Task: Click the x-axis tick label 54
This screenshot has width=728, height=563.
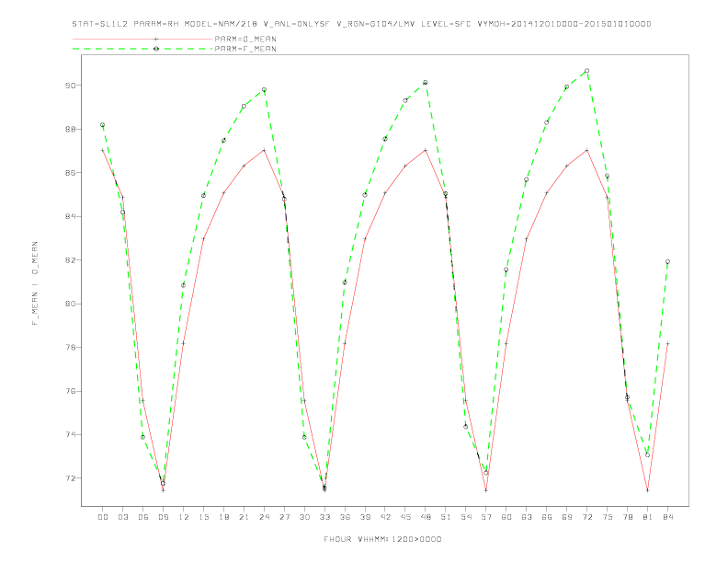Action: click(x=466, y=517)
